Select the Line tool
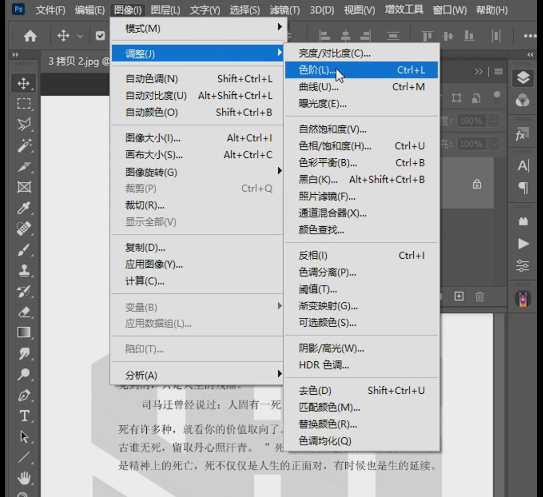The image size is (543, 497). point(24,458)
